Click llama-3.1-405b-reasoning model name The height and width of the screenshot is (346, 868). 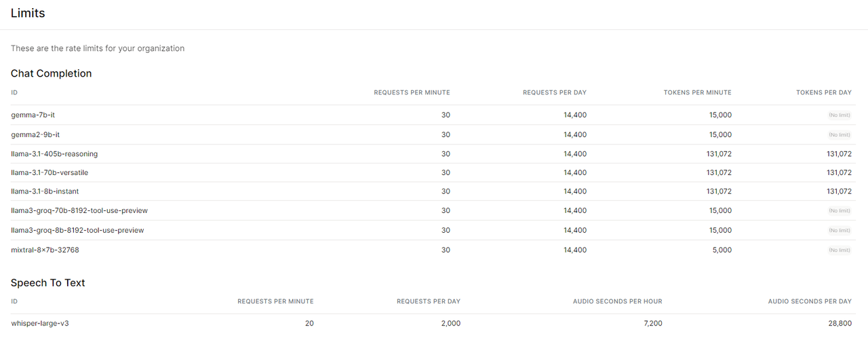54,154
